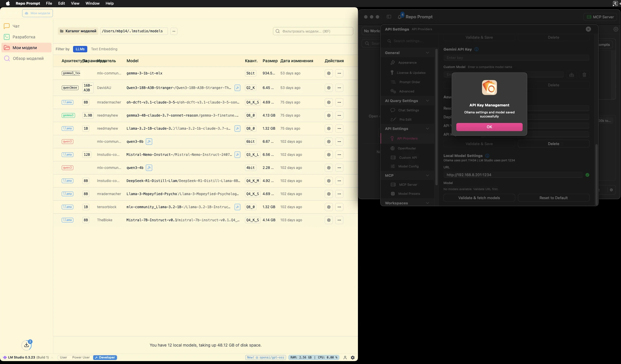This screenshot has width=621, height=364.
Task: Collapse the API Settings sidebar section
Action: pyautogui.click(x=427, y=129)
